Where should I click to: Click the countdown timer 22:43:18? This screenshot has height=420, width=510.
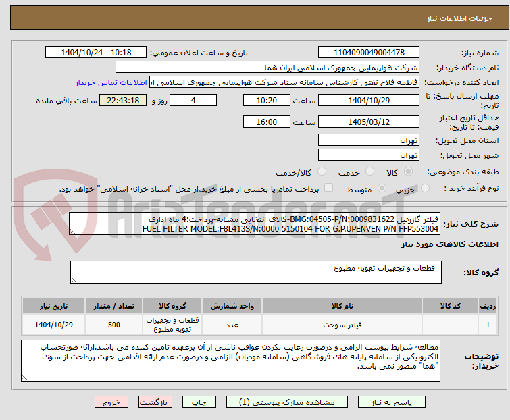click(123, 100)
